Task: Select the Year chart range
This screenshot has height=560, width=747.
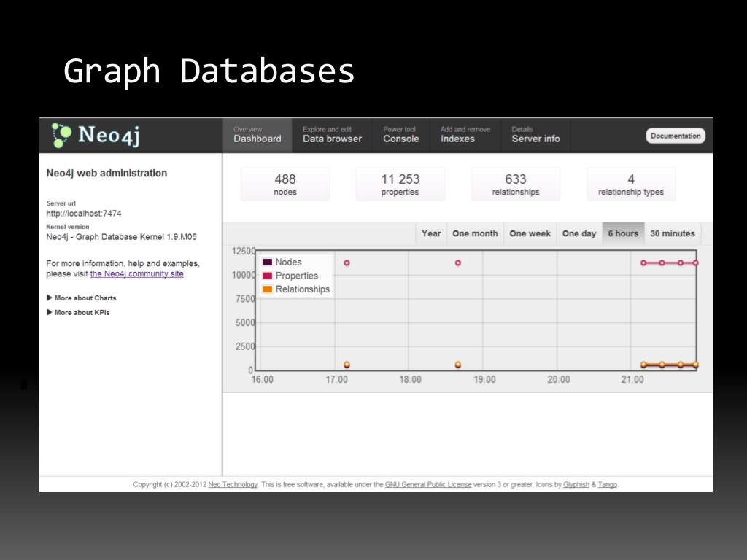Action: pyautogui.click(x=431, y=234)
